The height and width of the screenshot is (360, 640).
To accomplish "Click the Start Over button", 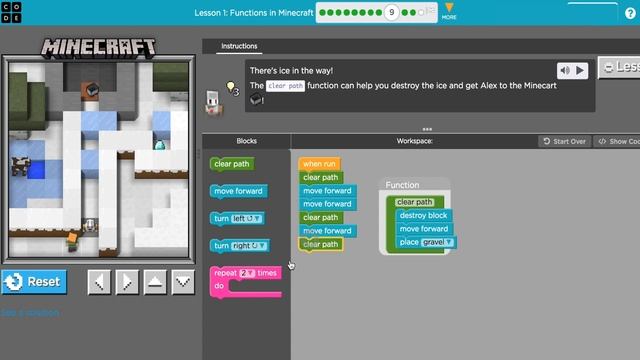I will click(565, 141).
